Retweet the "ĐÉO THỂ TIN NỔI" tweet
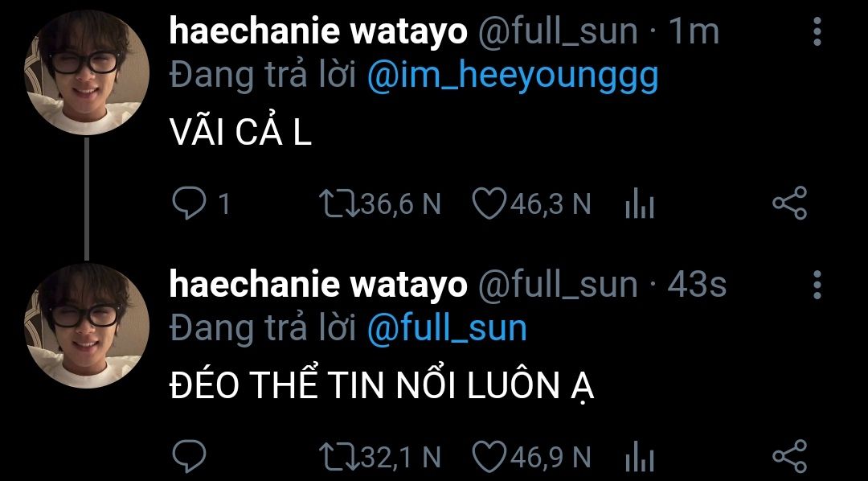 335,458
